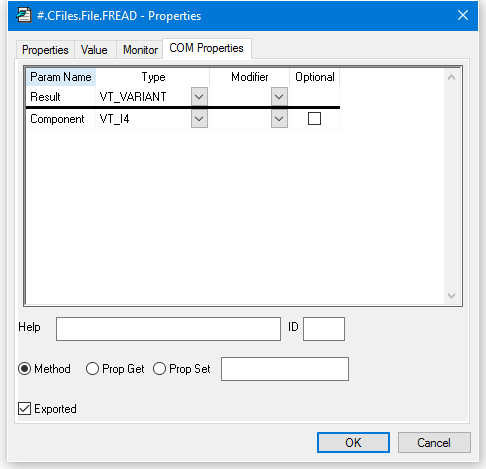Open the Result row Type dropdown
This screenshot has height=469, width=486.
199,97
